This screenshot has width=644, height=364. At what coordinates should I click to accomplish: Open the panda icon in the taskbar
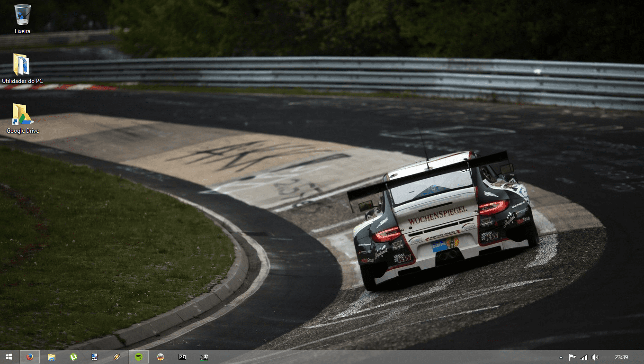pos(204,357)
